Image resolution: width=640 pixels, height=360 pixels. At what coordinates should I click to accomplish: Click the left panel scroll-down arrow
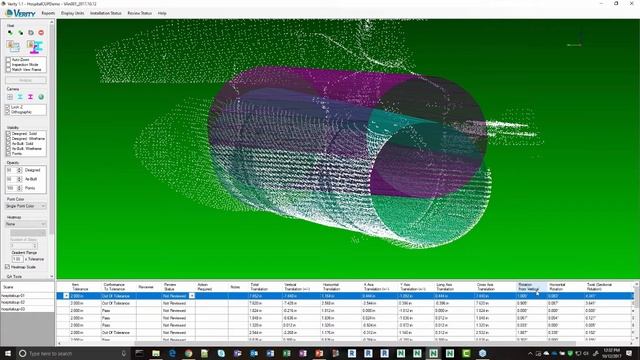pyautogui.click(x=51, y=276)
